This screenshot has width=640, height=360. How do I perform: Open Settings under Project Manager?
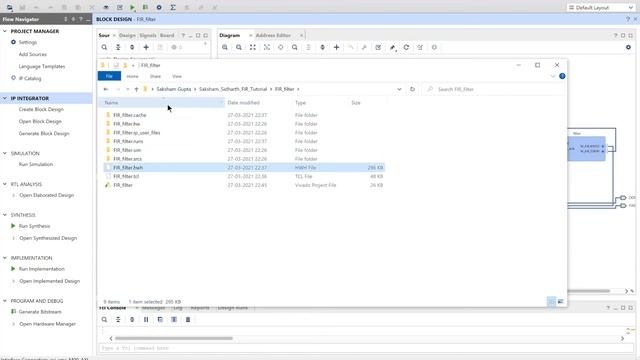[28, 42]
